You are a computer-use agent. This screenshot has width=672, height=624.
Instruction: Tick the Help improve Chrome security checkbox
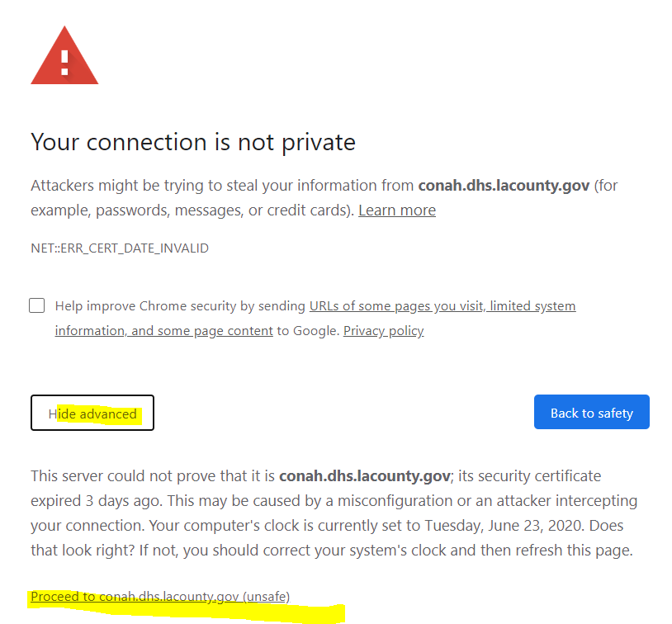pyautogui.click(x=37, y=306)
